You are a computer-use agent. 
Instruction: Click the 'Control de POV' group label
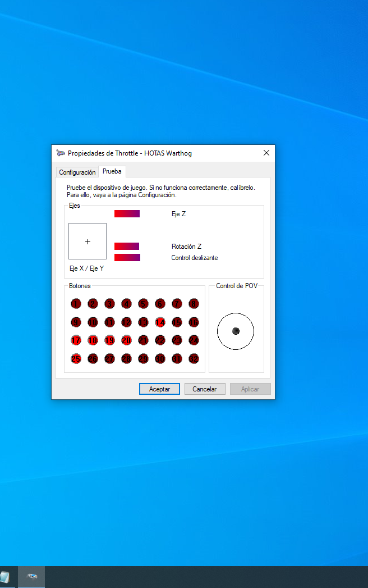237,286
